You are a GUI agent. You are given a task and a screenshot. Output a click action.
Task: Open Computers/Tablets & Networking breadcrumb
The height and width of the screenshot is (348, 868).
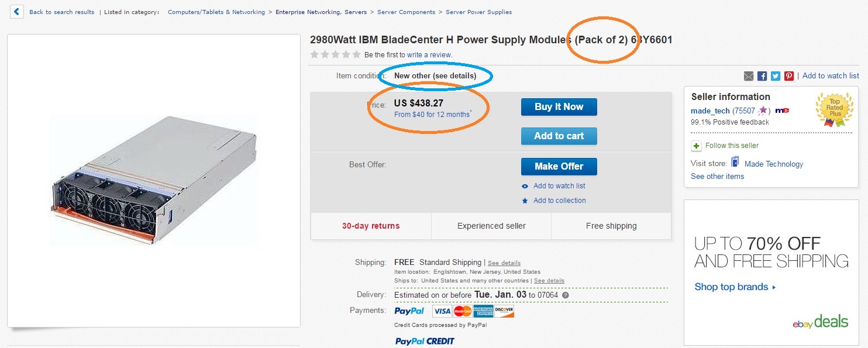click(216, 12)
